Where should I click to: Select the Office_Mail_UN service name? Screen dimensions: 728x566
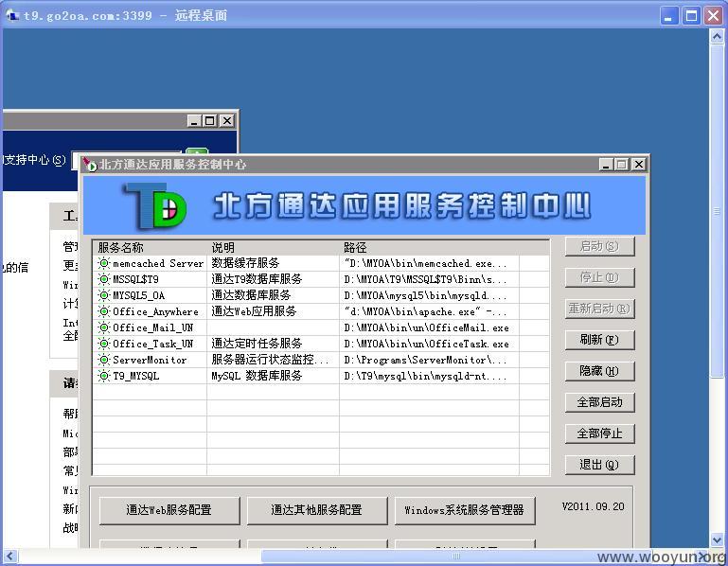coord(152,327)
